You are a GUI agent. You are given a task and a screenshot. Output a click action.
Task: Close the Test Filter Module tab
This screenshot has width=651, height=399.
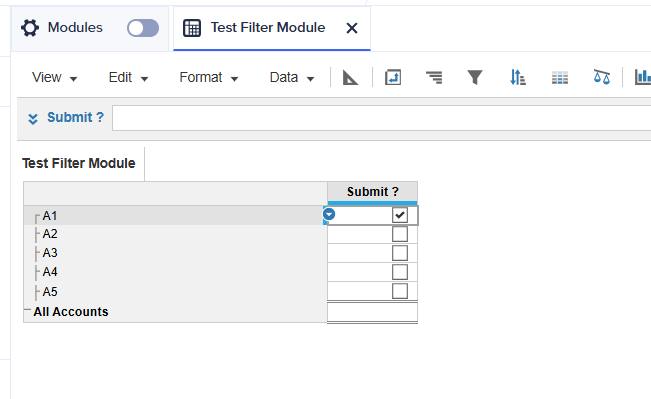pos(352,28)
